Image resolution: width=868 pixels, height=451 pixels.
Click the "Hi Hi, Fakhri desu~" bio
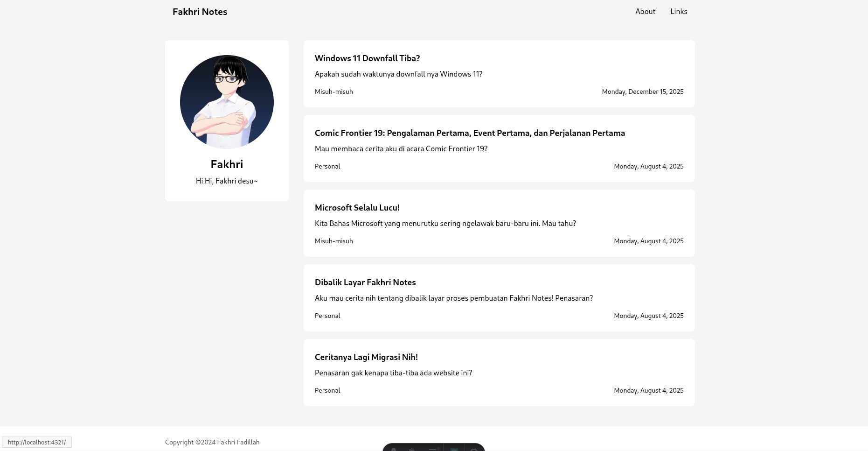(x=227, y=181)
